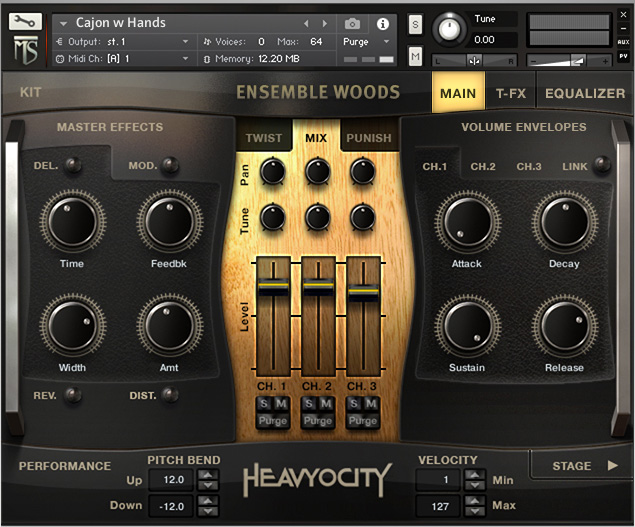Screen dimensions: 635x527
Task: Open the EQUALIZER tab
Action: (585, 94)
